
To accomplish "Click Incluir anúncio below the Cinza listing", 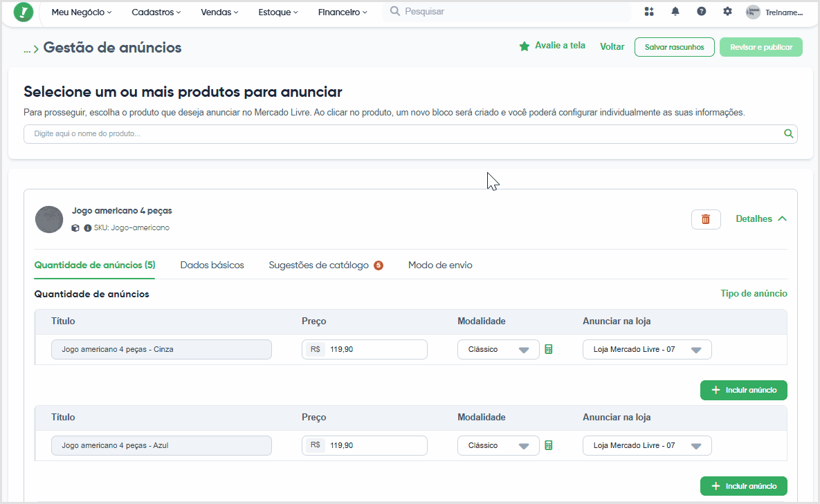I will 744,390.
